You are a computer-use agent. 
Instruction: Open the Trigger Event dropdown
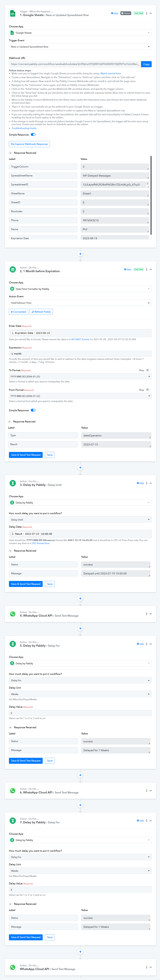click(x=80, y=47)
